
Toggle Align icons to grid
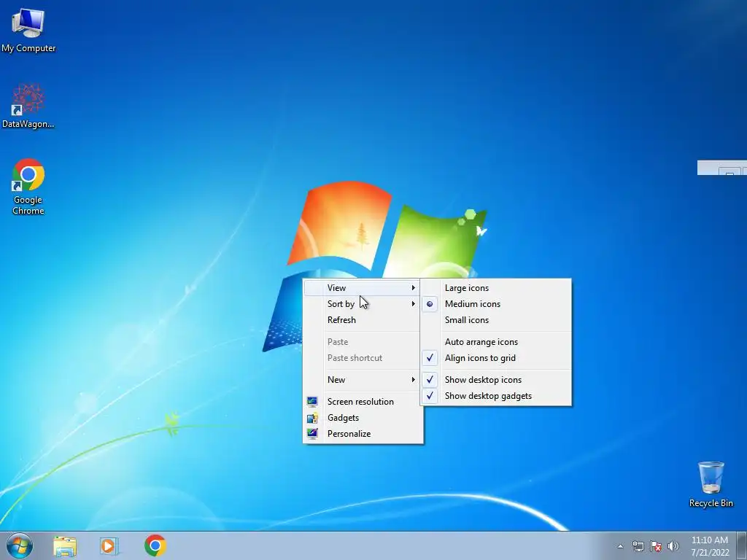[496, 357]
